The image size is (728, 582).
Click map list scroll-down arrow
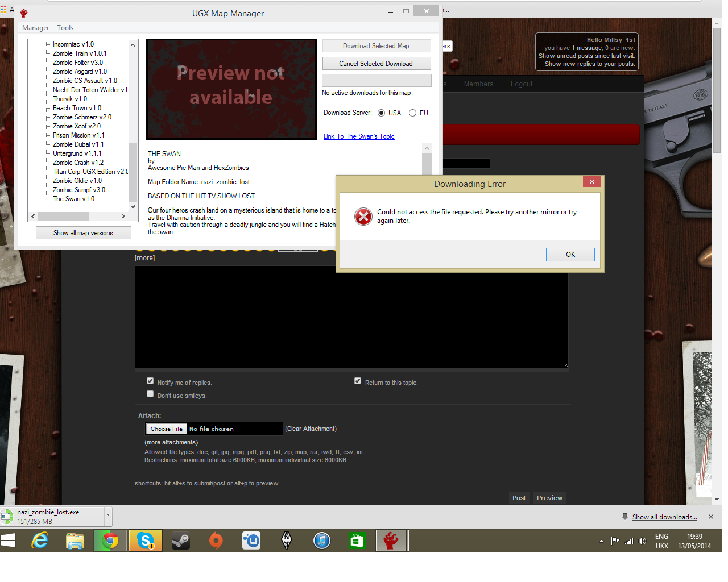[x=133, y=207]
